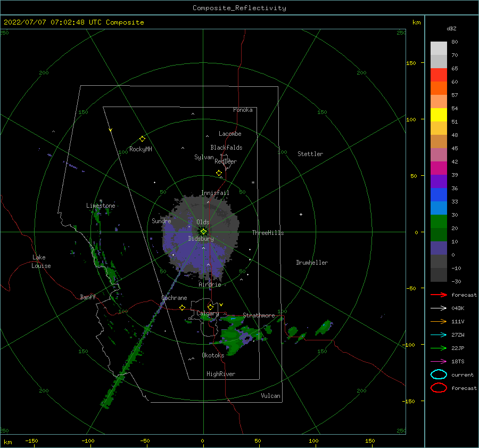
Task: Click the Limestone label
Action: point(101,206)
